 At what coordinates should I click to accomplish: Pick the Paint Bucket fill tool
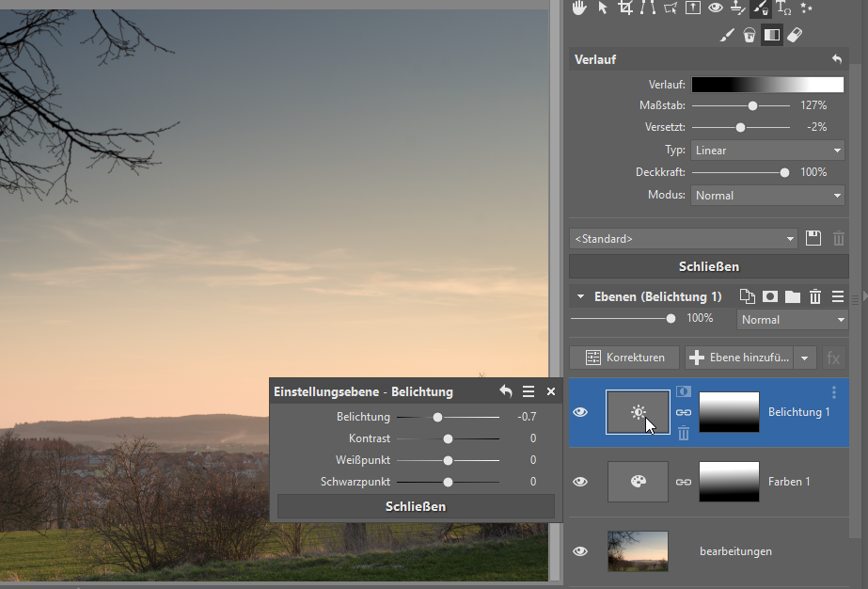750,35
